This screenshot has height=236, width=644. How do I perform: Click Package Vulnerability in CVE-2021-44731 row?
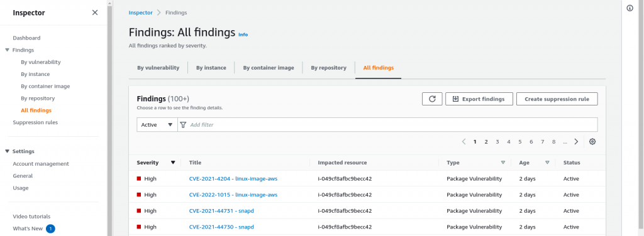[x=474, y=211]
